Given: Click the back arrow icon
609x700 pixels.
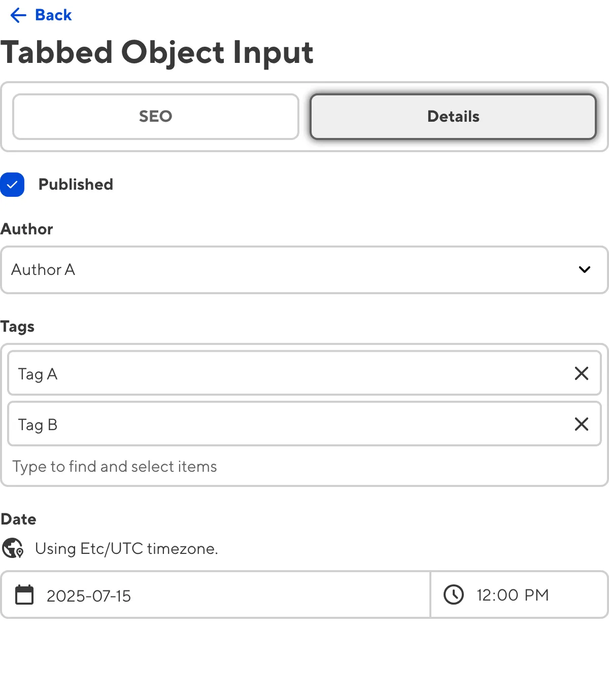Looking at the screenshot, I should coord(18,15).
